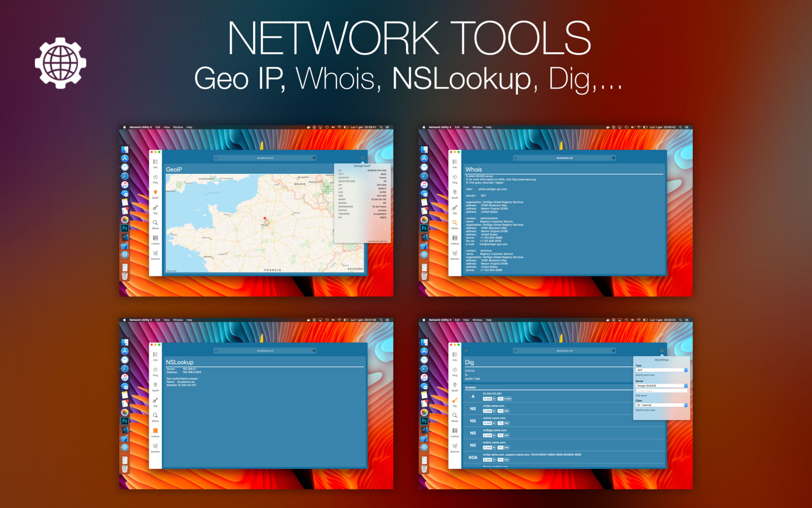
Task: Click the volume icon in NSLookup screenshot menu bar
Action: 333,320
